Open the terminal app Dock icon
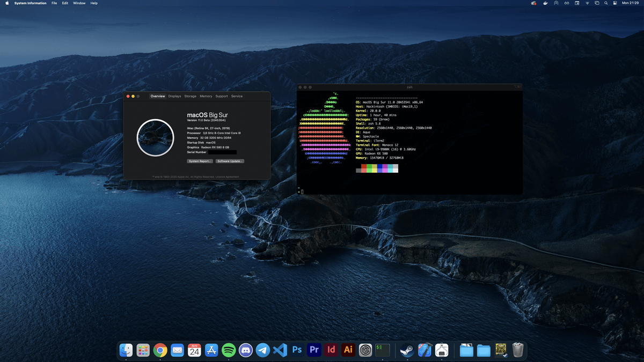The width and height of the screenshot is (644, 362). click(383, 351)
